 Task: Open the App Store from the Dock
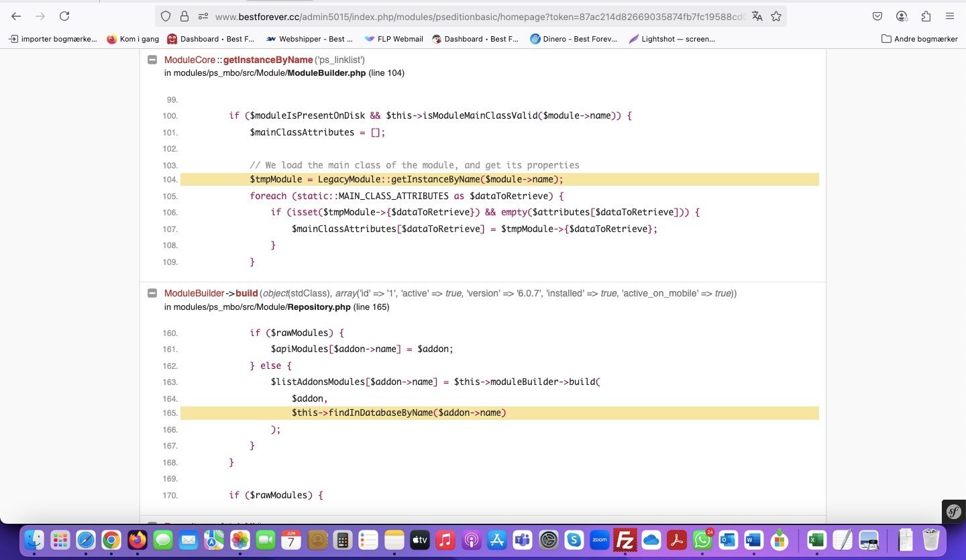497,540
